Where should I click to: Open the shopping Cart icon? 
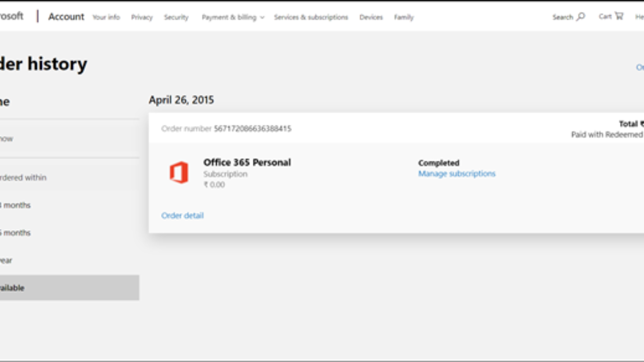[619, 16]
